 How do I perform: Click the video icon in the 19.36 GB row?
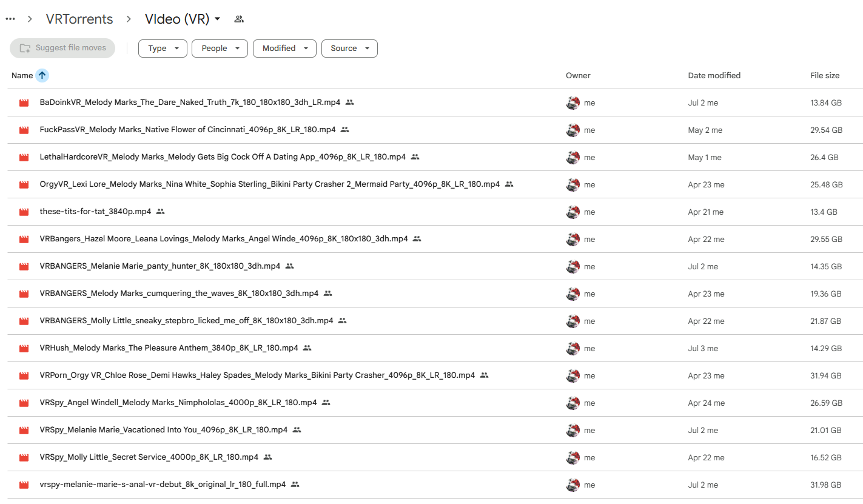coord(24,294)
